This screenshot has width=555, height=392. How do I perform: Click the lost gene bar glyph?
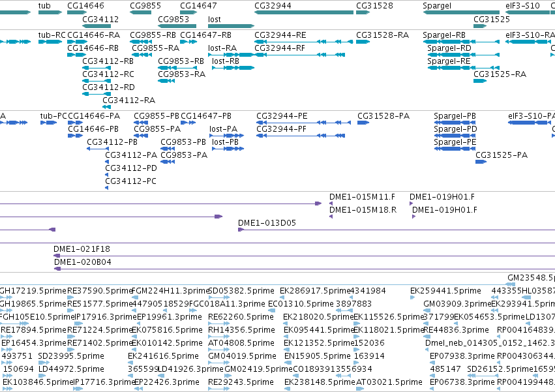[231, 26]
